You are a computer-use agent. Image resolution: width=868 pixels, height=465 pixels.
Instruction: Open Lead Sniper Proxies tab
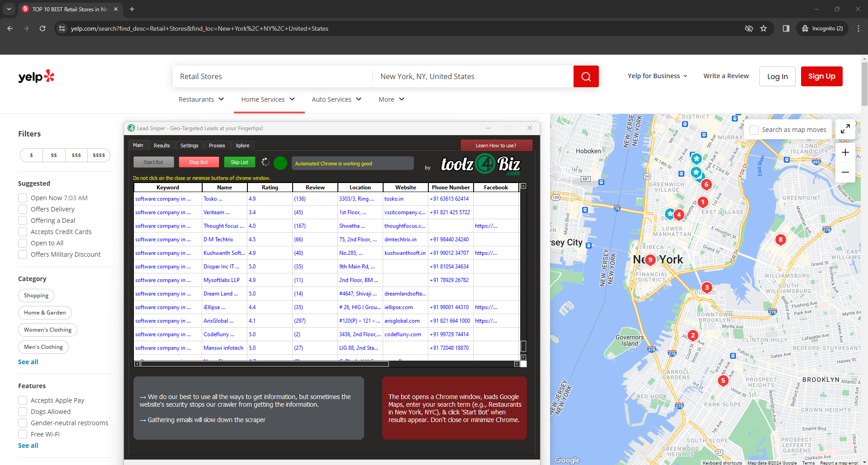point(217,146)
